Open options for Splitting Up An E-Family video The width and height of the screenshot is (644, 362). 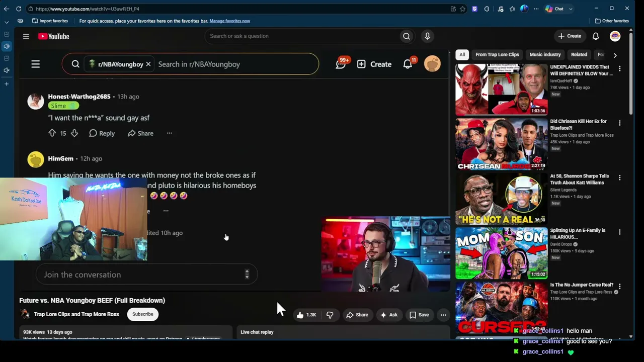pos(619,232)
